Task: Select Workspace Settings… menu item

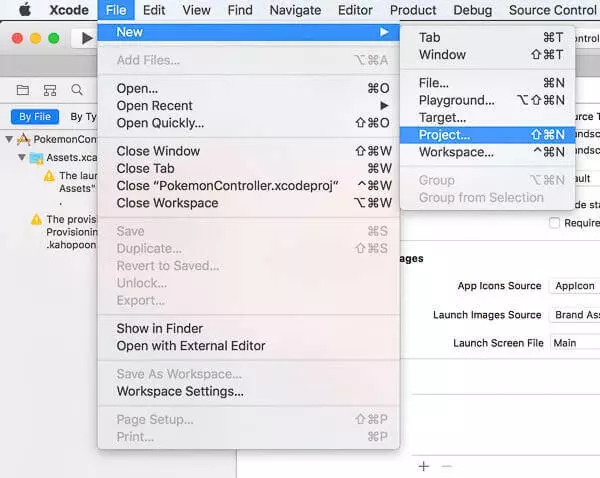Action: click(180, 391)
